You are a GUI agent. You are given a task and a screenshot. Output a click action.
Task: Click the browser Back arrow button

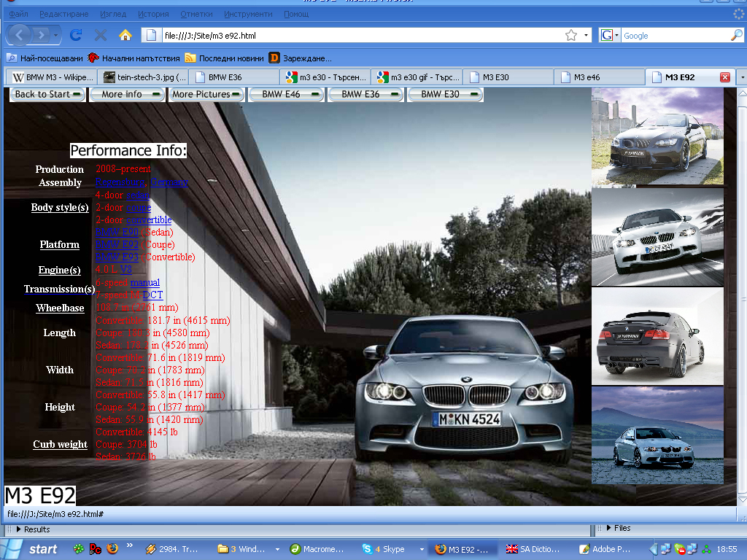pyautogui.click(x=19, y=35)
